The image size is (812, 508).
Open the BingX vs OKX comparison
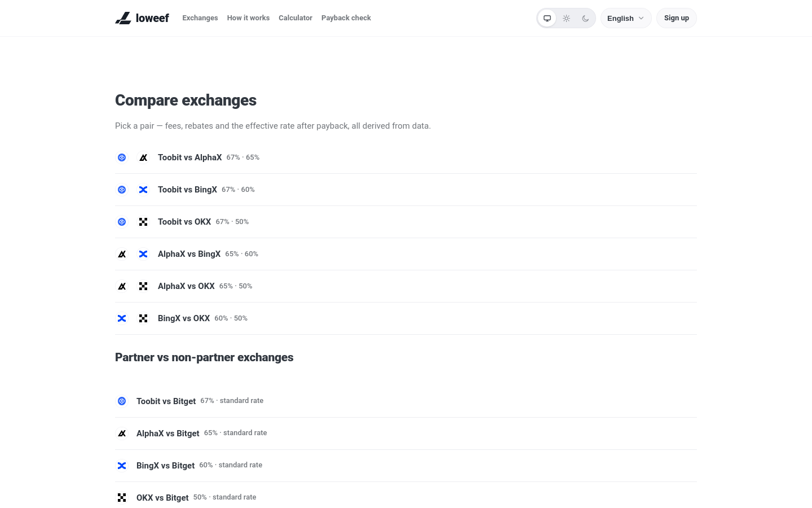[x=184, y=318]
